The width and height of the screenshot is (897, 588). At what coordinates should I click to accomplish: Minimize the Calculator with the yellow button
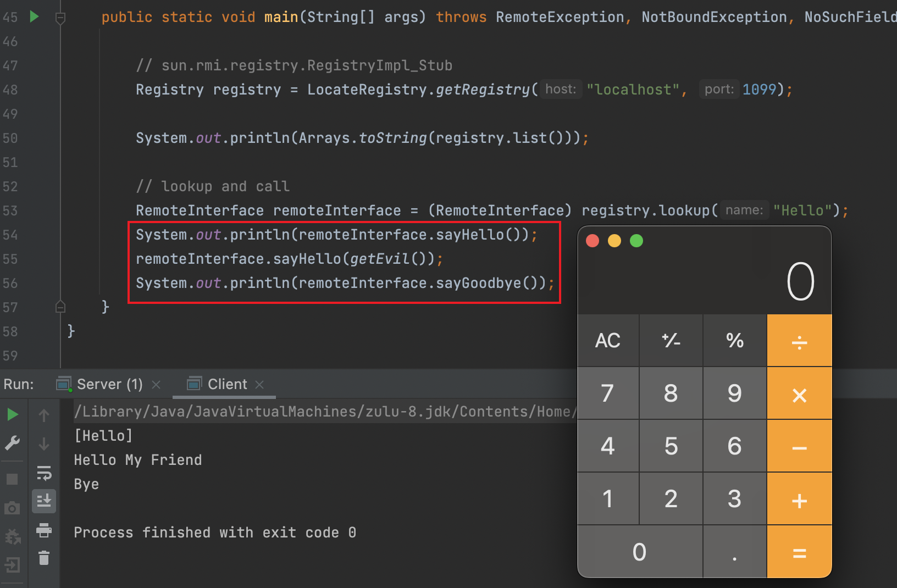614,241
